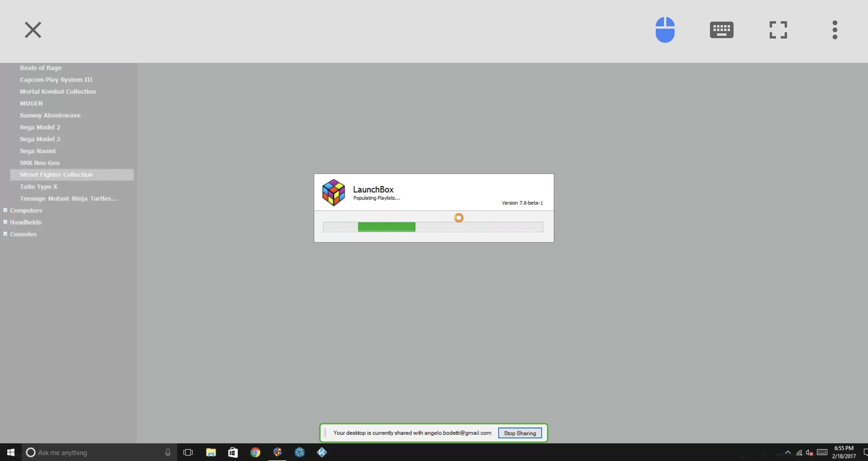Click the Populating Playlists status text

click(x=376, y=198)
